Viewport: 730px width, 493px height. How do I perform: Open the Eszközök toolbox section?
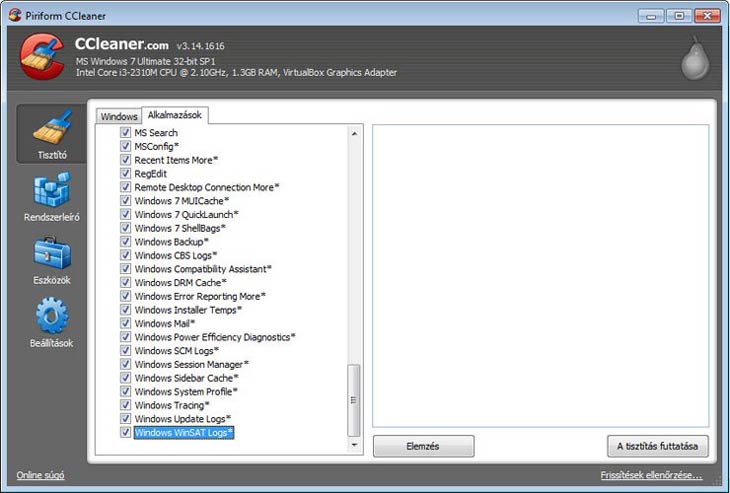52,260
